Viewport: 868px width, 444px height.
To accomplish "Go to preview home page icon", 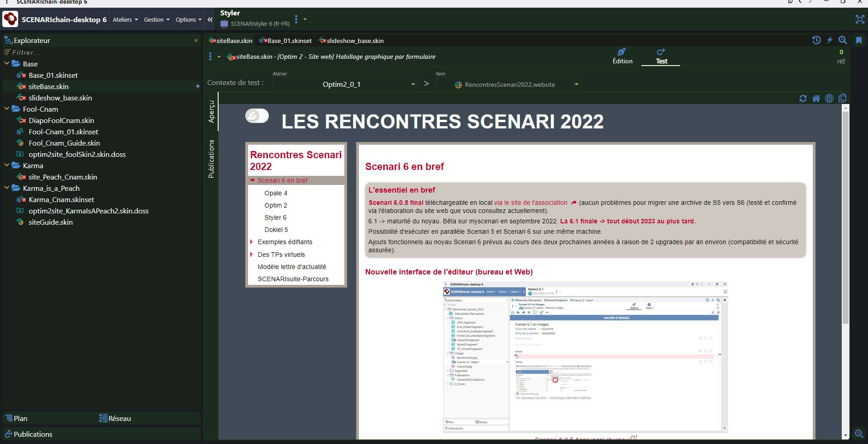I will 816,99.
